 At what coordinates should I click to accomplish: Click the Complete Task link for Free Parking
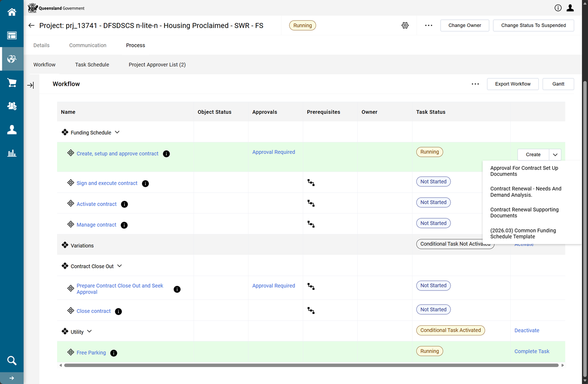click(531, 351)
